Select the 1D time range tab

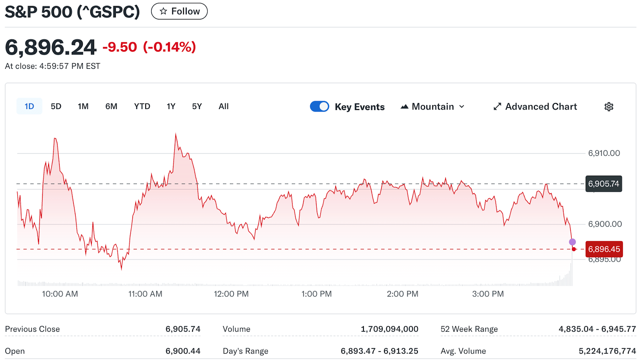pos(29,106)
